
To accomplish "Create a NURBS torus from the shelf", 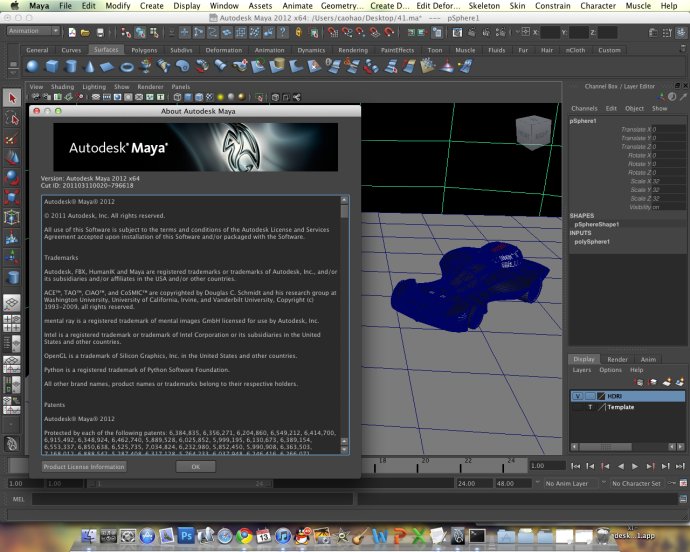I will tap(127, 67).
